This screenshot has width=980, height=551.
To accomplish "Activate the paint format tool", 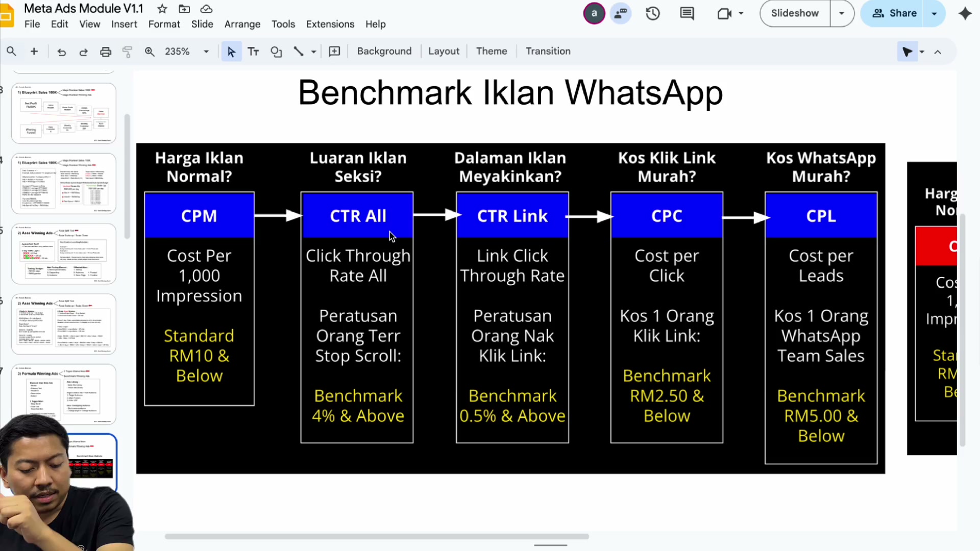I will pyautogui.click(x=127, y=52).
